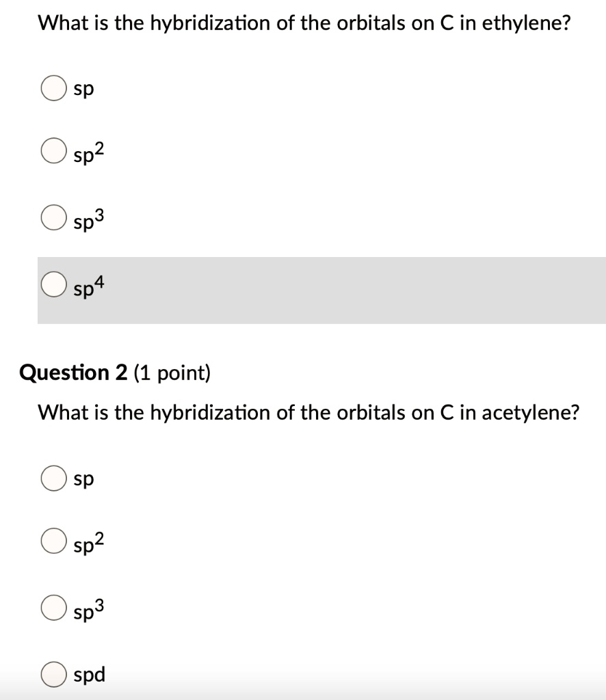Select sp³ radio button for ethylene question
606x700 pixels.
(x=54, y=217)
